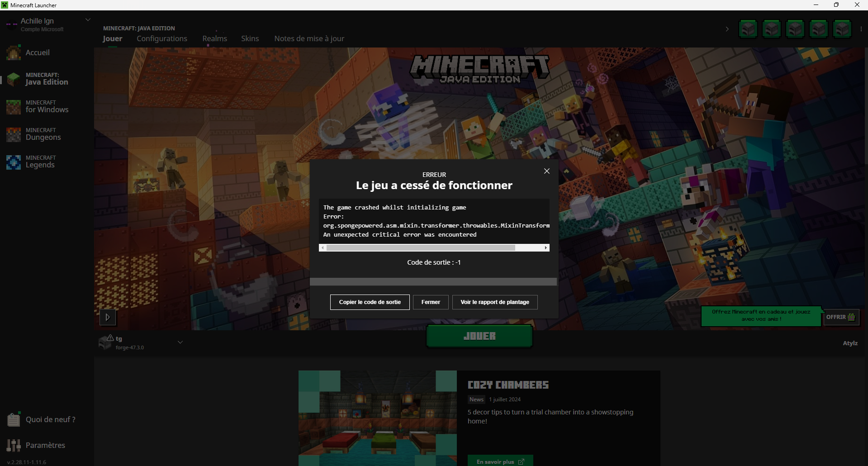Click the News tag on the article
The image size is (868, 466).
(476, 399)
